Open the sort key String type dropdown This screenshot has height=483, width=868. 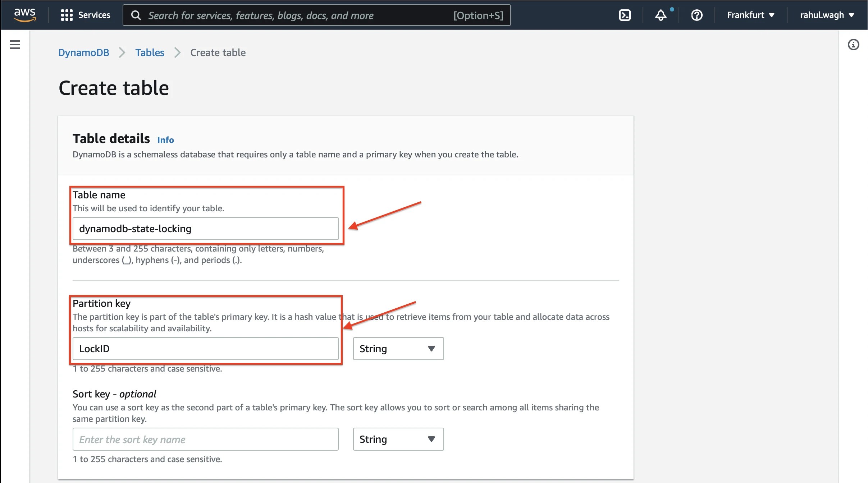click(398, 439)
